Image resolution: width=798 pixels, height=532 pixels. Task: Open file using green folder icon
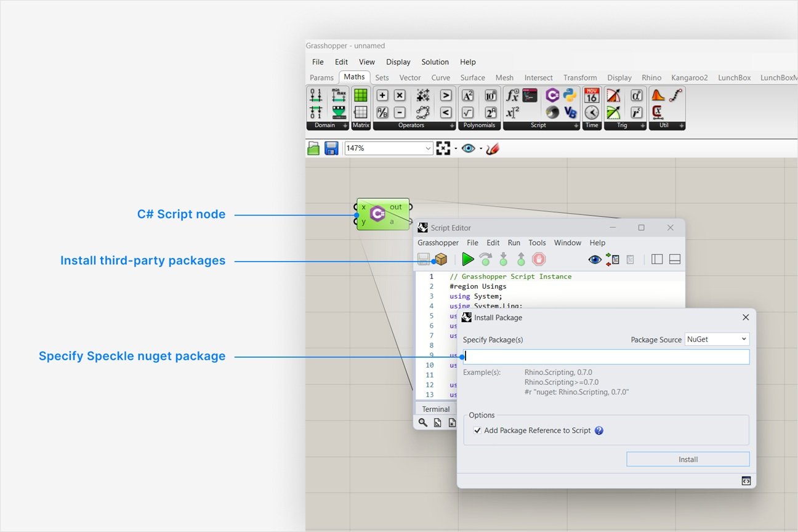[314, 148]
